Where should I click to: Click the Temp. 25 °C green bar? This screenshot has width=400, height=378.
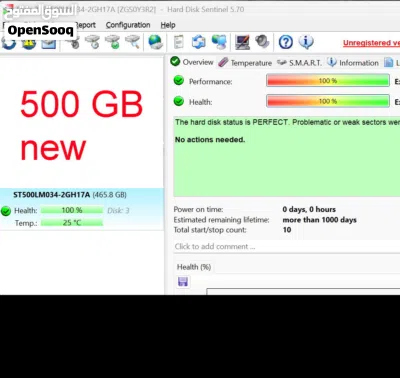click(x=72, y=223)
